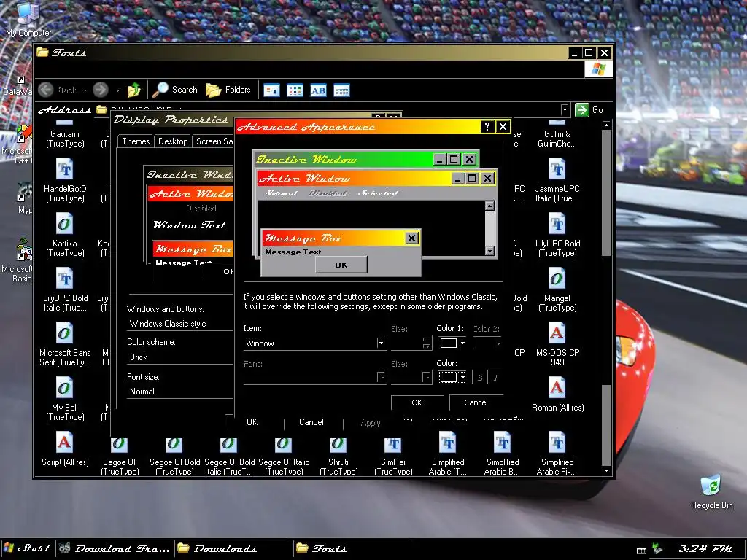Select Segoe UI Bold Italic font icon
The image size is (747, 560).
(x=229, y=455)
